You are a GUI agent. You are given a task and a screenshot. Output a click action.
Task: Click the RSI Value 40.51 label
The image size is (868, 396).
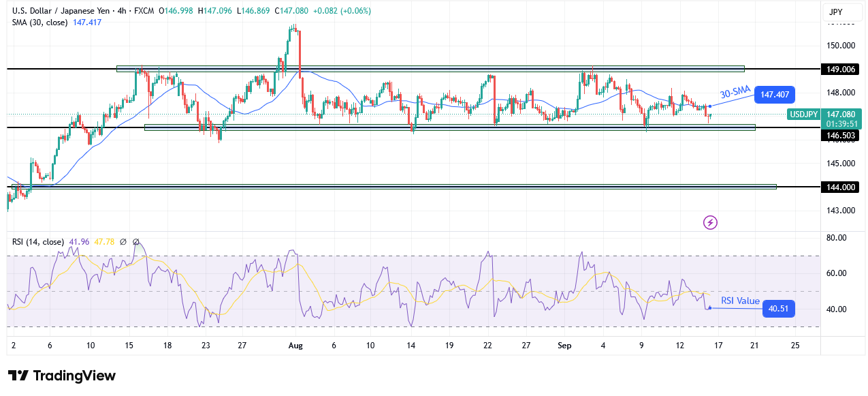pos(779,309)
